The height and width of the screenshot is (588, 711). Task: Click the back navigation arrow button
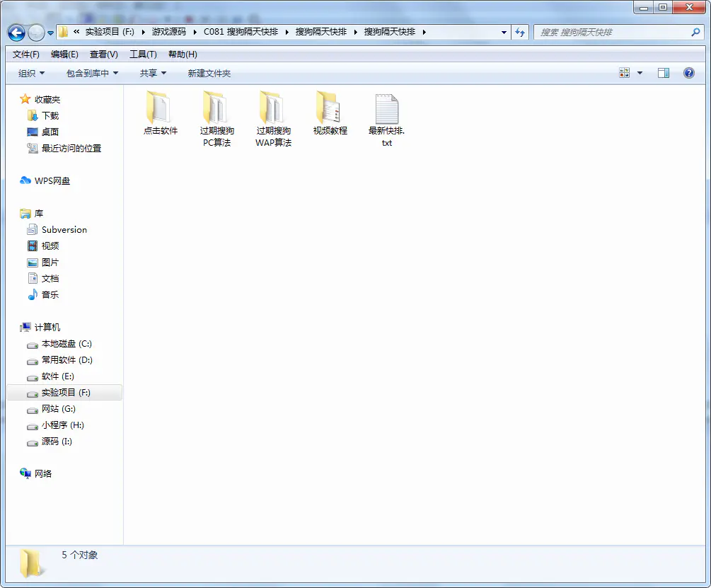(16, 33)
